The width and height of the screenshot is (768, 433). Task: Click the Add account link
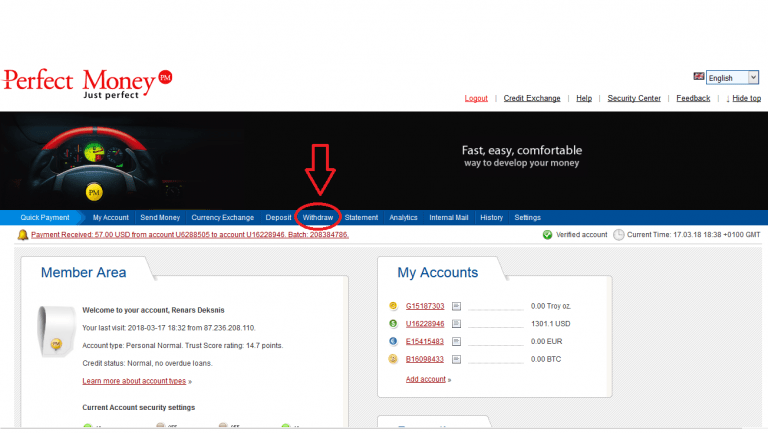425,380
